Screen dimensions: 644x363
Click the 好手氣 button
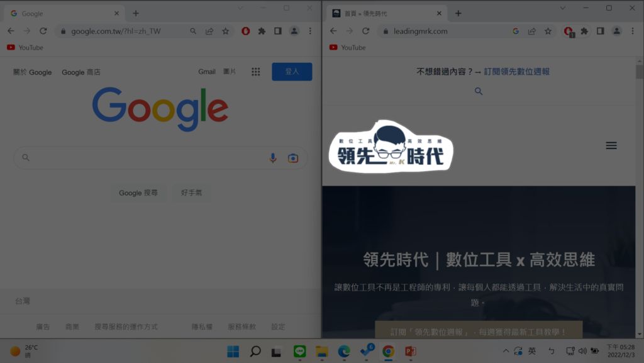[x=191, y=193]
